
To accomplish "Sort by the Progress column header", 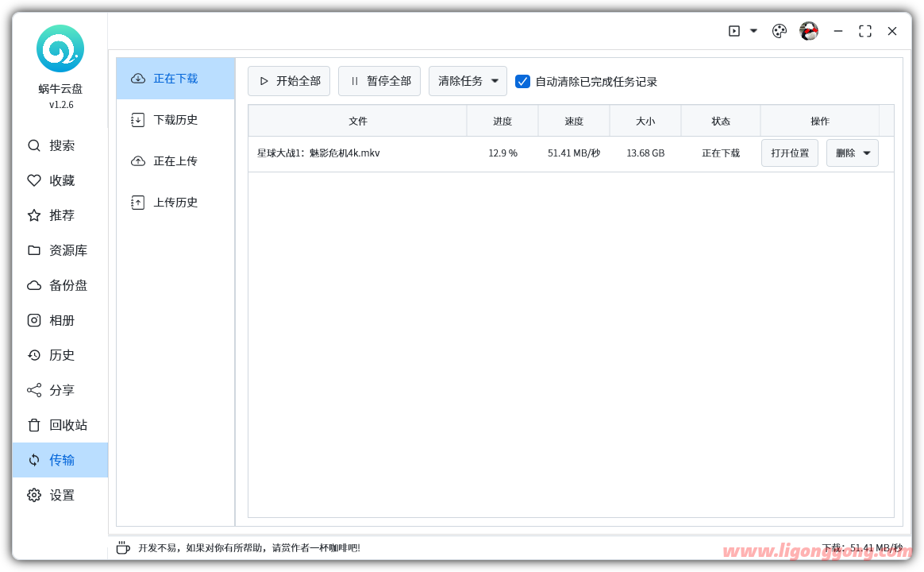I will point(502,121).
